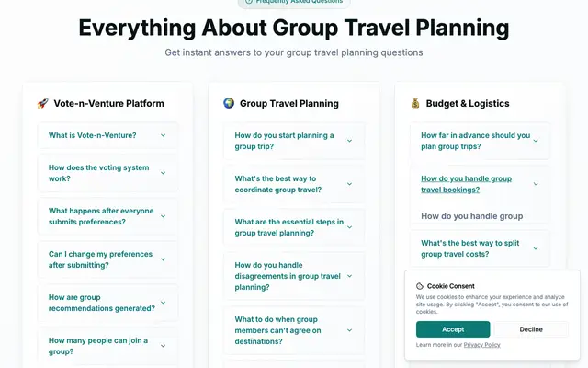Image resolution: width=588 pixels, height=368 pixels.
Task: Expand 'How does the voting system work?' chevron
Action: click(164, 173)
